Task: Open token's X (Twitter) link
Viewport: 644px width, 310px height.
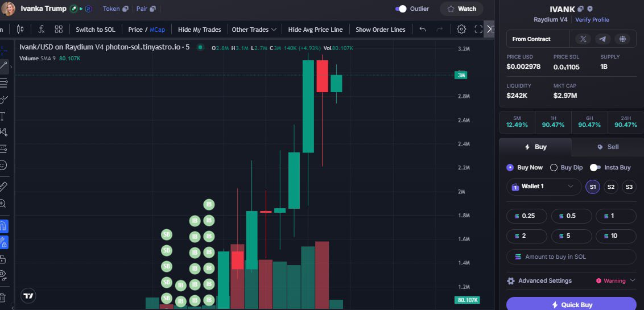Action: point(583,39)
